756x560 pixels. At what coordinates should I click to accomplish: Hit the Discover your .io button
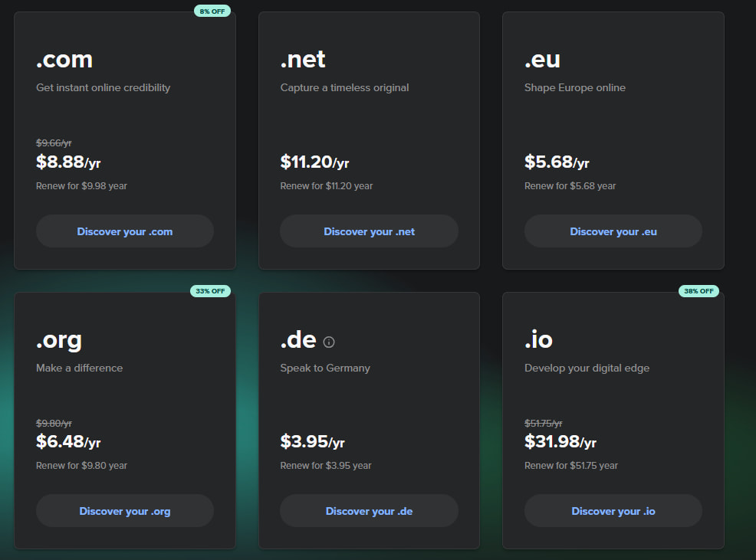(x=613, y=511)
